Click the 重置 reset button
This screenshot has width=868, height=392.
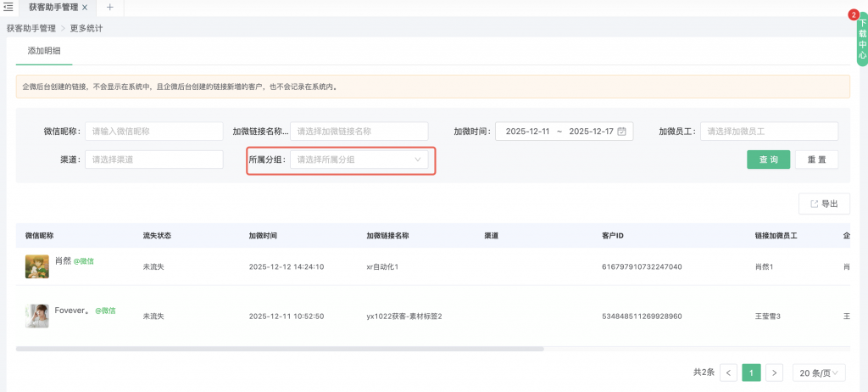click(x=816, y=160)
